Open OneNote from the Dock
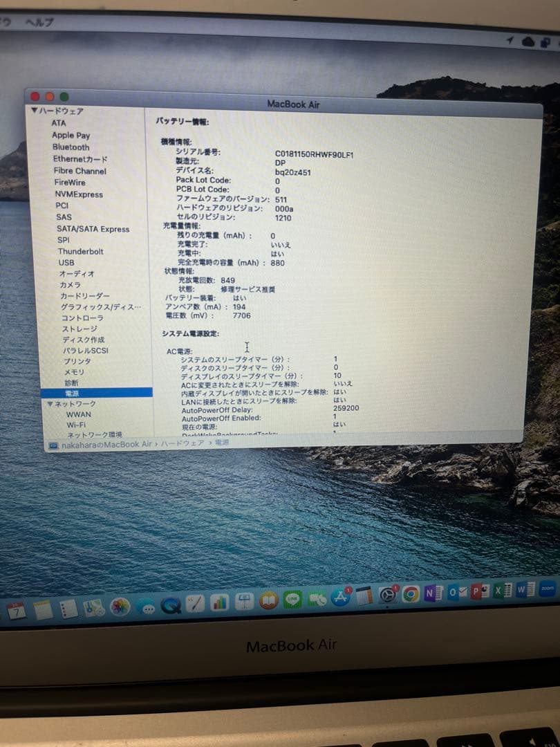The height and width of the screenshot is (747, 560). (x=431, y=596)
